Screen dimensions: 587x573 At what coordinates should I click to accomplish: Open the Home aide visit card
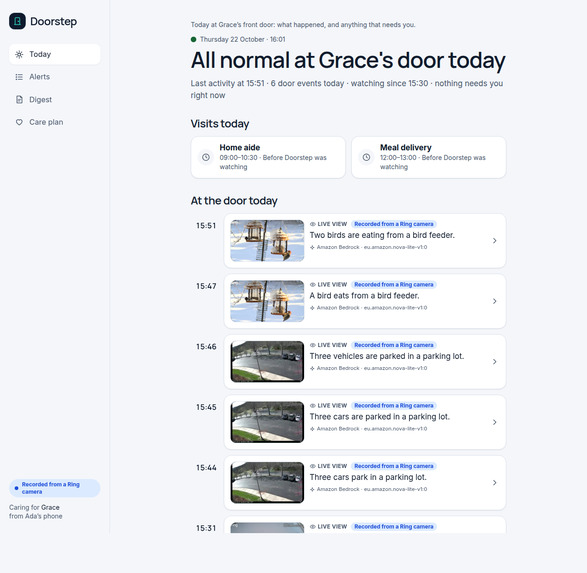[268, 157]
